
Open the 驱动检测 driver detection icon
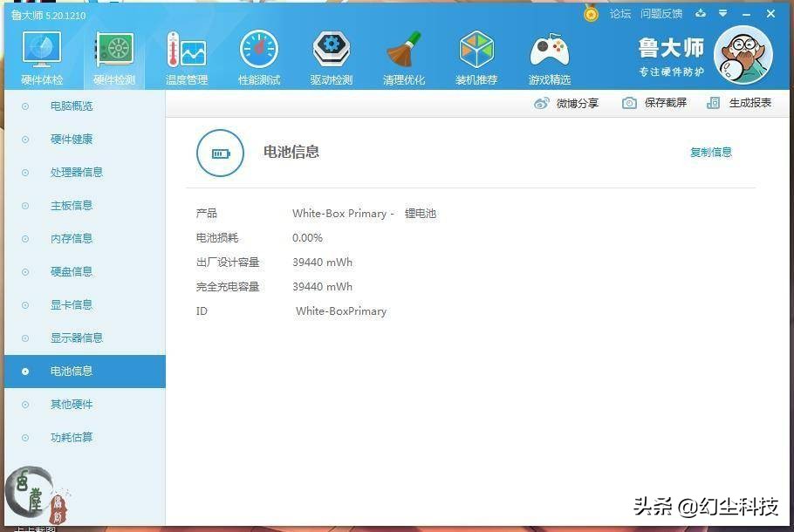coord(331,55)
